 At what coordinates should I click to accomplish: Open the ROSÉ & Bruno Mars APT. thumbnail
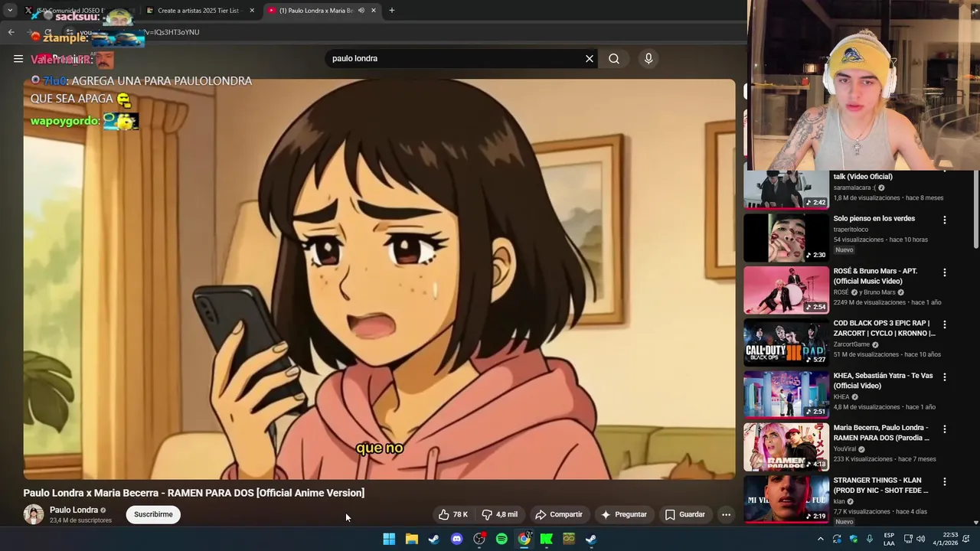point(786,290)
